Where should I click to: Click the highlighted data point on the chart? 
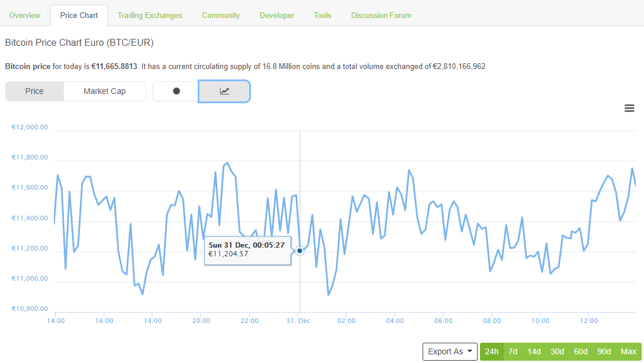tap(300, 251)
